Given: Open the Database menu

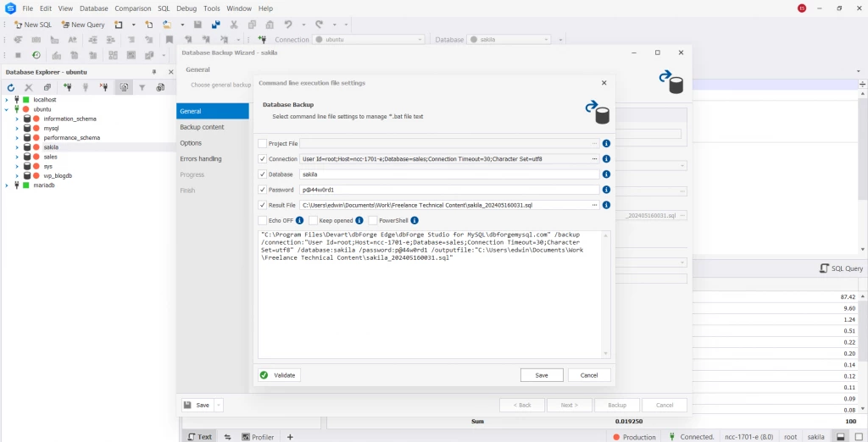Looking at the screenshot, I should click(93, 8).
